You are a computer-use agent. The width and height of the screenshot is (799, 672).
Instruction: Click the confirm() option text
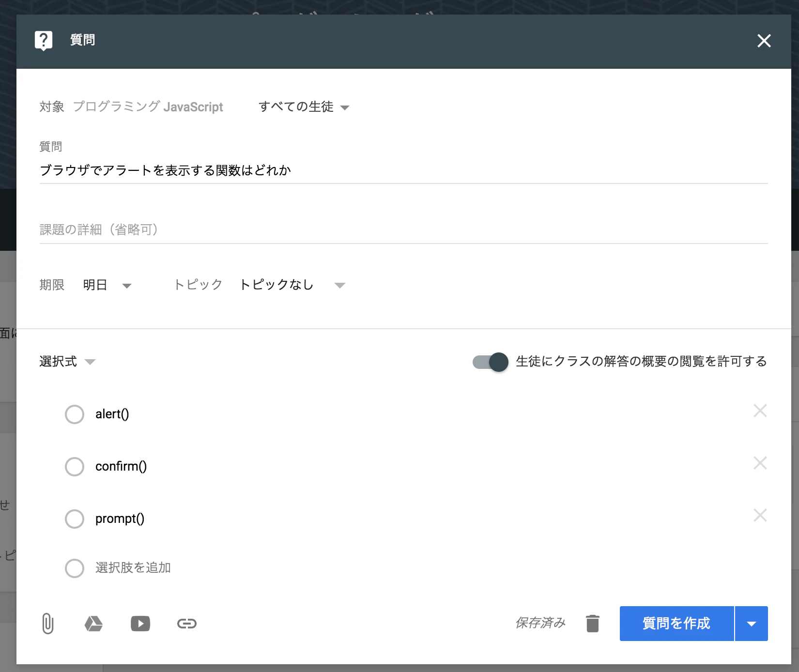pyautogui.click(x=121, y=466)
